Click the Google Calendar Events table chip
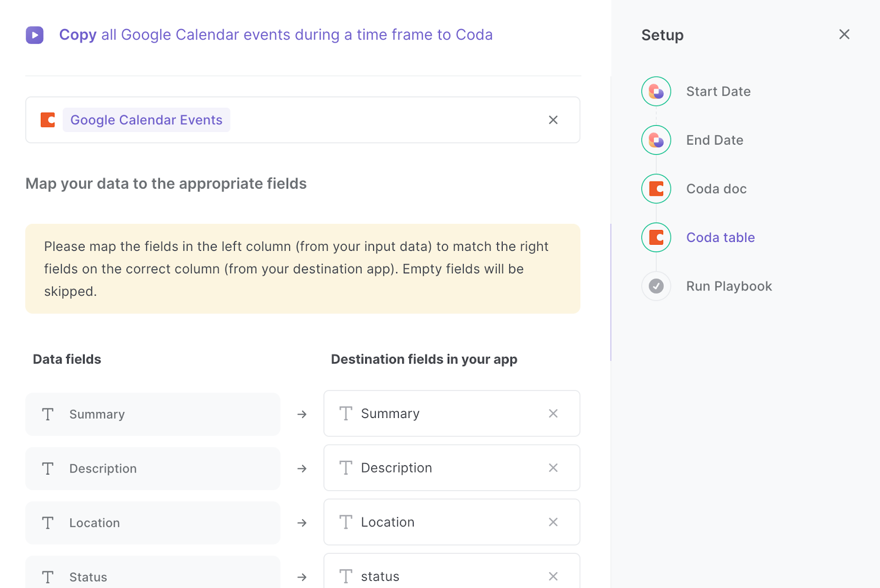 point(146,120)
